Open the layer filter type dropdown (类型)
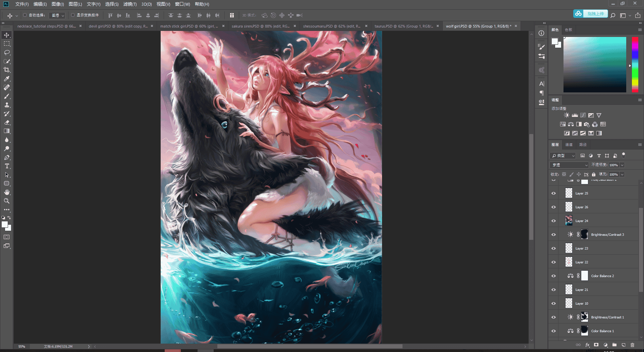This screenshot has height=352, width=644. pyautogui.click(x=563, y=156)
